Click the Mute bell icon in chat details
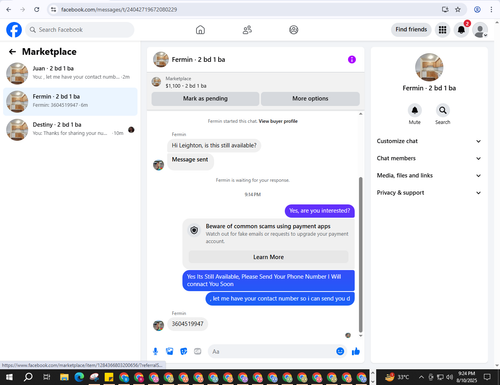This screenshot has height=385, width=500. pyautogui.click(x=415, y=110)
